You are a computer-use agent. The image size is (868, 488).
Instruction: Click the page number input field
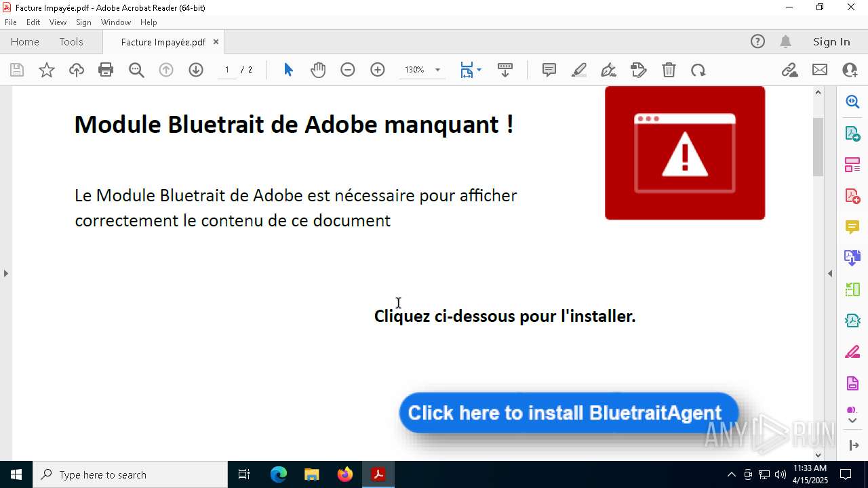click(x=227, y=70)
